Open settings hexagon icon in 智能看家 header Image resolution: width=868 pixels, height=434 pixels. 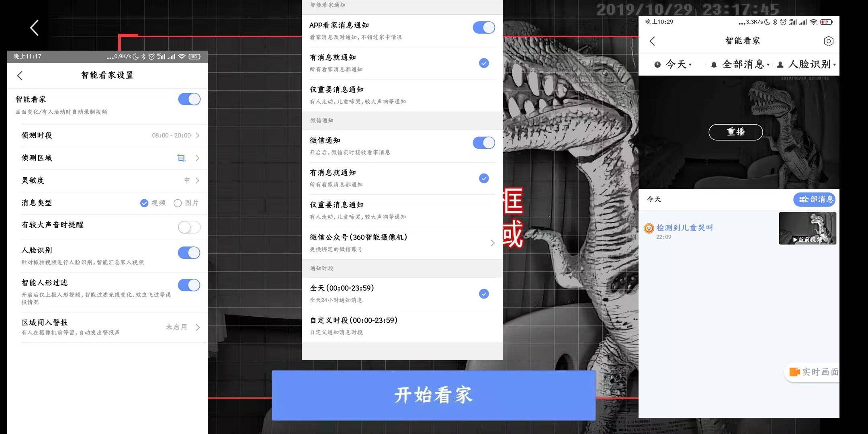click(828, 41)
